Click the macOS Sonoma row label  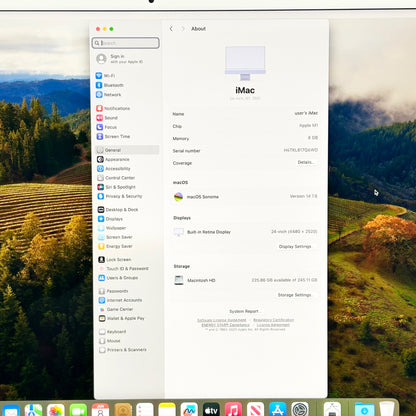203,197
